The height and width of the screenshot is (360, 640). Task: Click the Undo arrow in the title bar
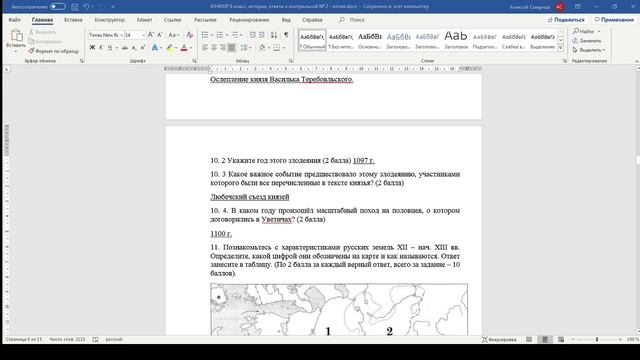[86, 7]
